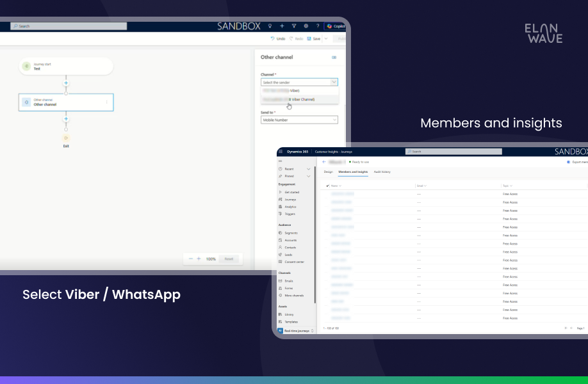Click the canvas zoom Reset button
Screen dimensions: 588x384
pyautogui.click(x=229, y=259)
